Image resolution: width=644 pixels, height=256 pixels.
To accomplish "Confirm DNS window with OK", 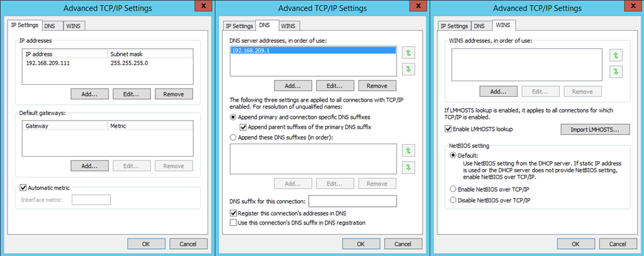I will [x=360, y=243].
